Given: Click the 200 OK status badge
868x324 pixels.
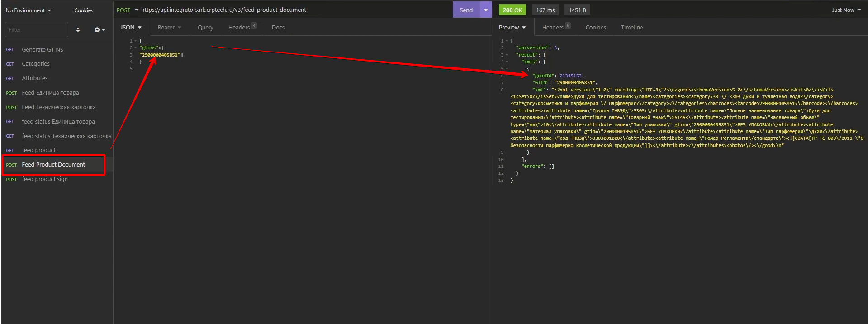Looking at the screenshot, I should [x=512, y=10].
